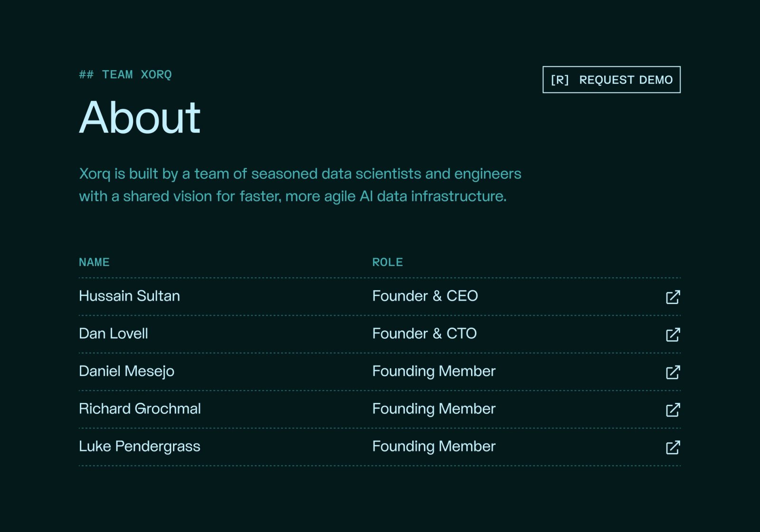Open external link for Hussain Sultan
This screenshot has width=760, height=532.
click(x=673, y=297)
